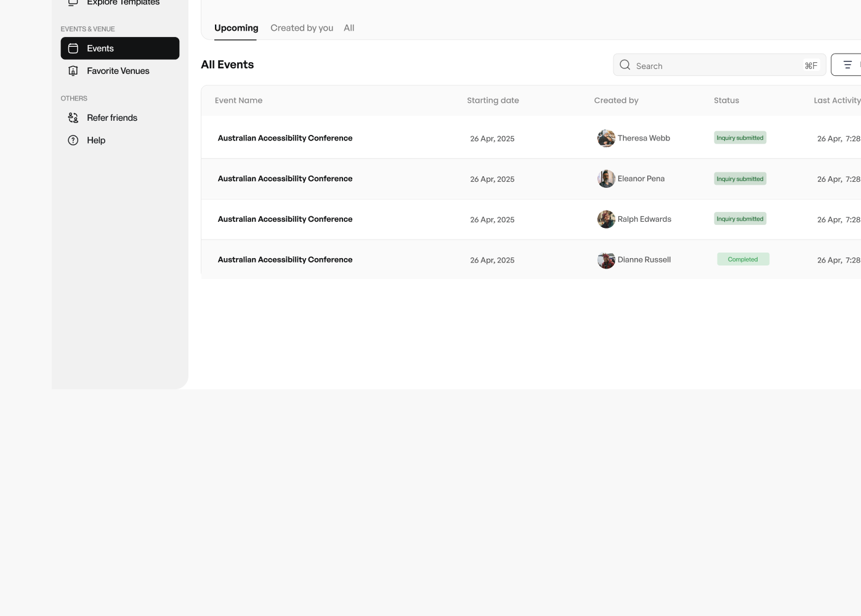Click Ralph Edwards' avatar
The height and width of the screenshot is (616, 861).
(x=606, y=219)
